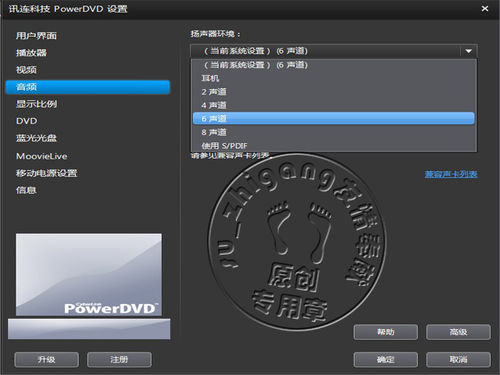Select the highlighted 6 声道 option

click(334, 119)
